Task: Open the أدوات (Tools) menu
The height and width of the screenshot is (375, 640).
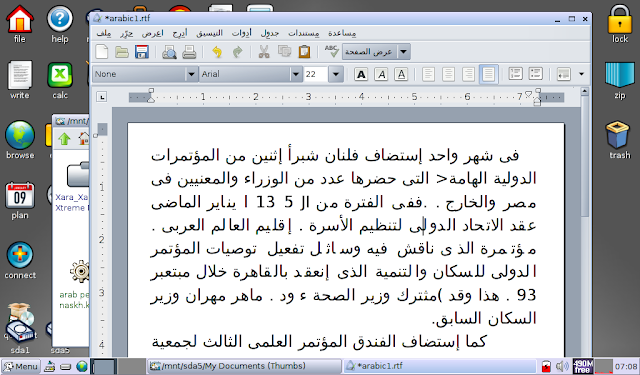Action: pyautogui.click(x=242, y=33)
